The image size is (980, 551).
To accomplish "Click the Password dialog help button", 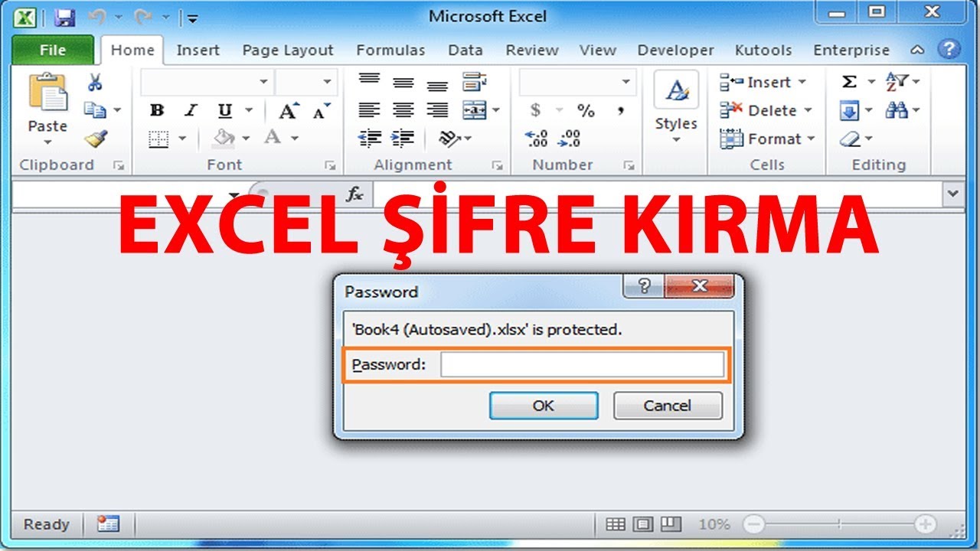I will pos(644,287).
